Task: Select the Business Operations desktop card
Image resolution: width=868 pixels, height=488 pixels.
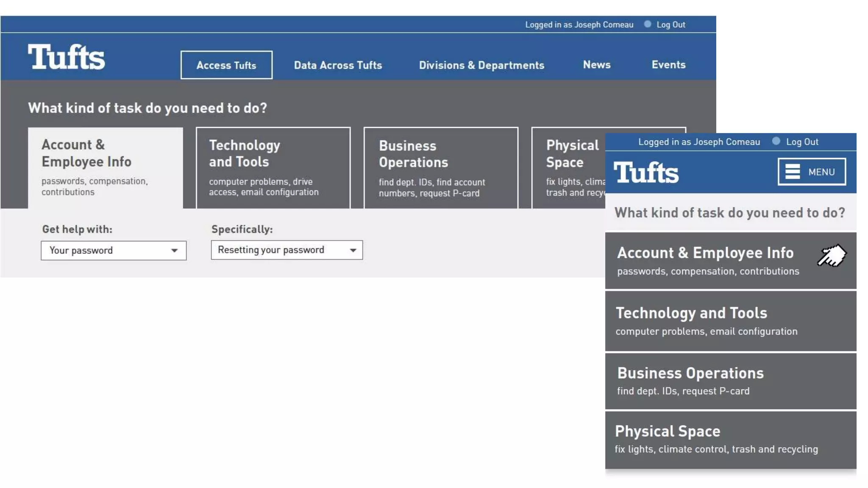Action: tap(441, 168)
